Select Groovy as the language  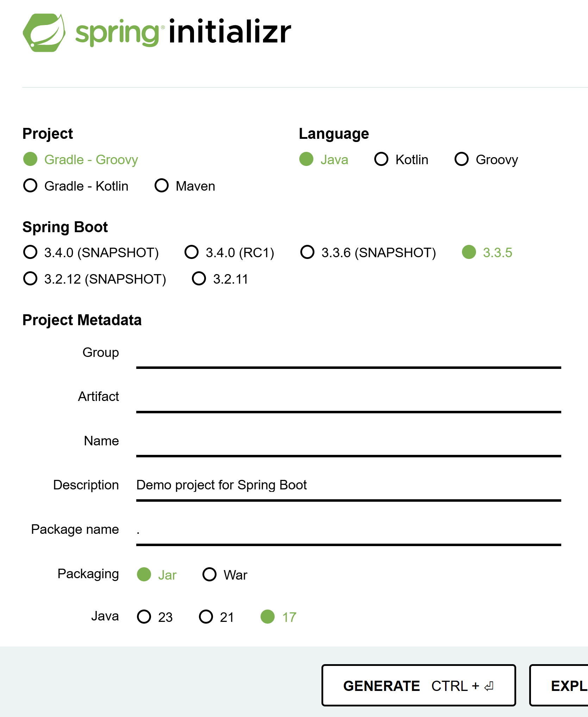click(x=462, y=159)
